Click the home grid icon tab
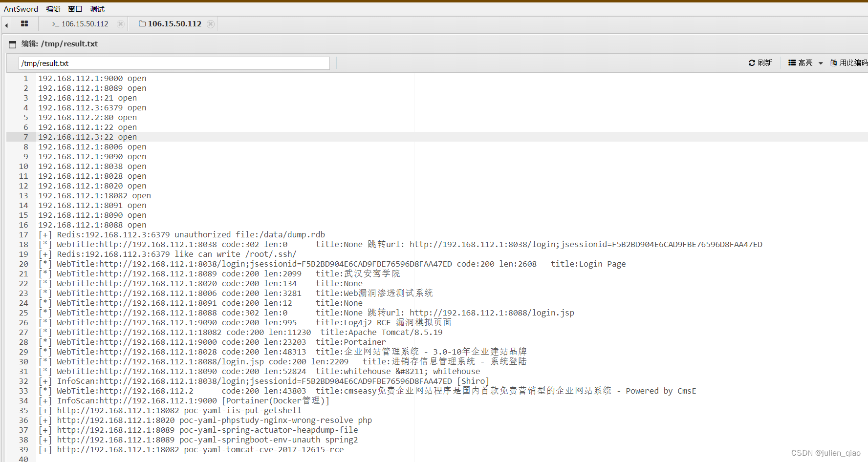The width and height of the screenshot is (868, 462). (x=24, y=23)
